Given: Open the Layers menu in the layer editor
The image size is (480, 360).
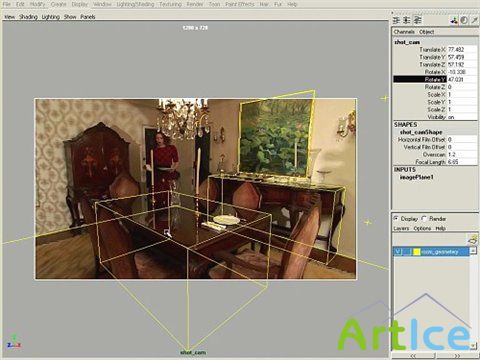Looking at the screenshot, I should click(x=401, y=228).
